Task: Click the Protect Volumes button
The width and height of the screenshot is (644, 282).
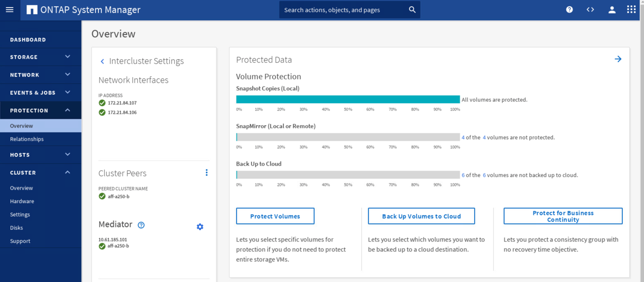Action: [275, 216]
